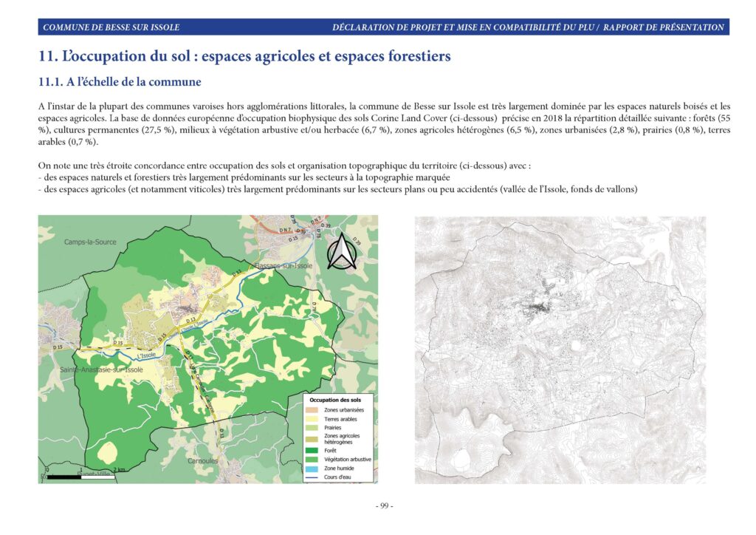Click the Forêt legend color swatch
Image resolution: width=756 pixels, height=535 pixels.
pyautogui.click(x=312, y=451)
